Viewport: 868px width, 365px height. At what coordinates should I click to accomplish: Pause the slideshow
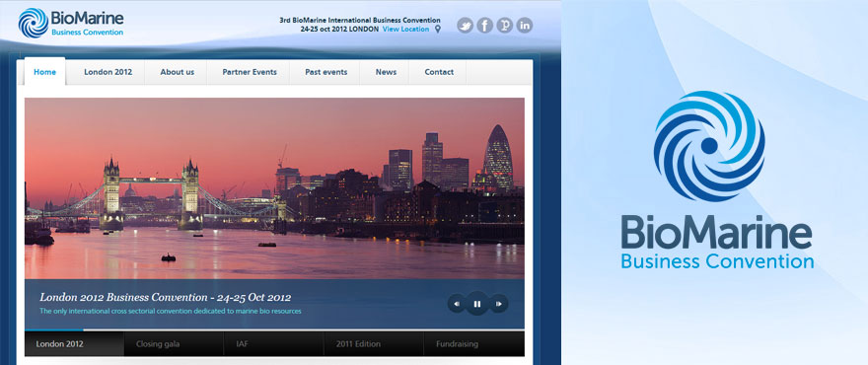(477, 304)
